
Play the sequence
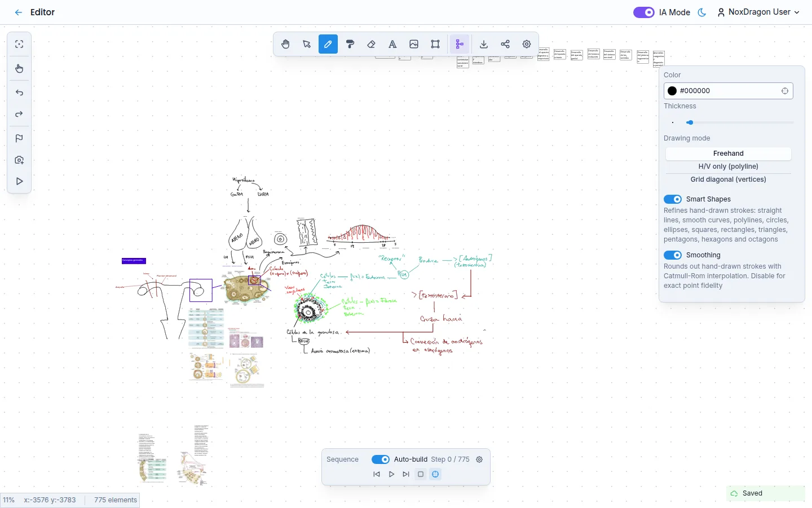pyautogui.click(x=391, y=474)
